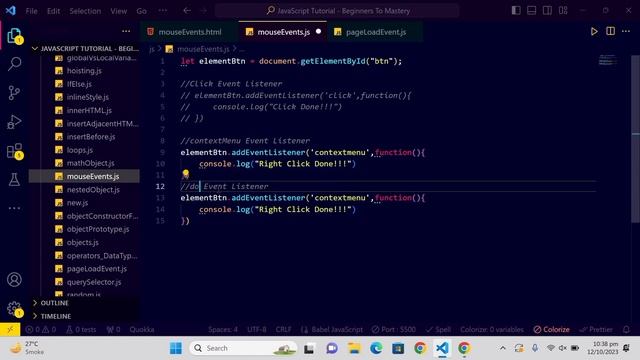The height and width of the screenshot is (360, 640).
Task: Click the editor vertical scrollbar
Action: [636, 139]
